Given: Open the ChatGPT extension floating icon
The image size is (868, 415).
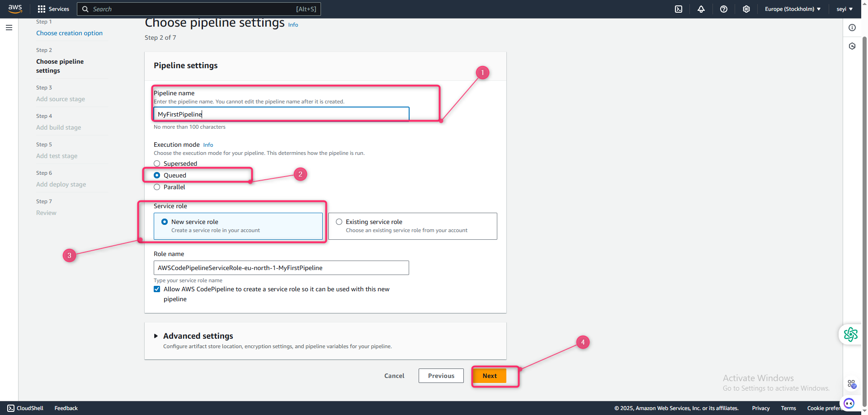Looking at the screenshot, I should coord(850,335).
